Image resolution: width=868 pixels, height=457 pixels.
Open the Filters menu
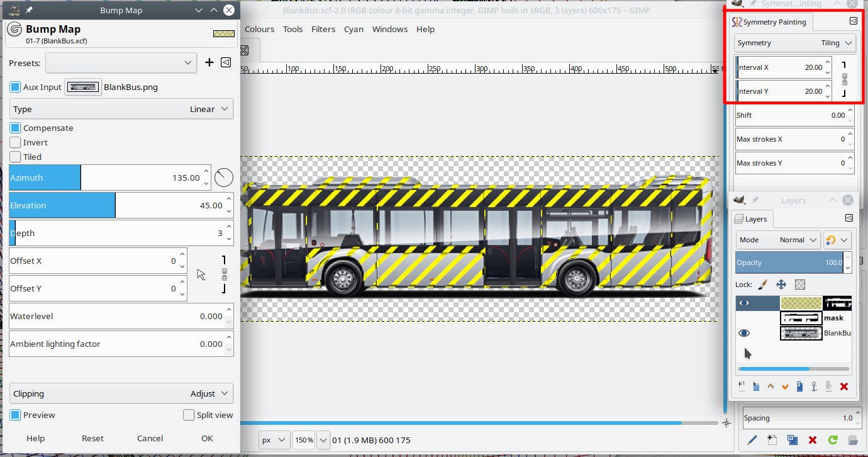coord(323,29)
